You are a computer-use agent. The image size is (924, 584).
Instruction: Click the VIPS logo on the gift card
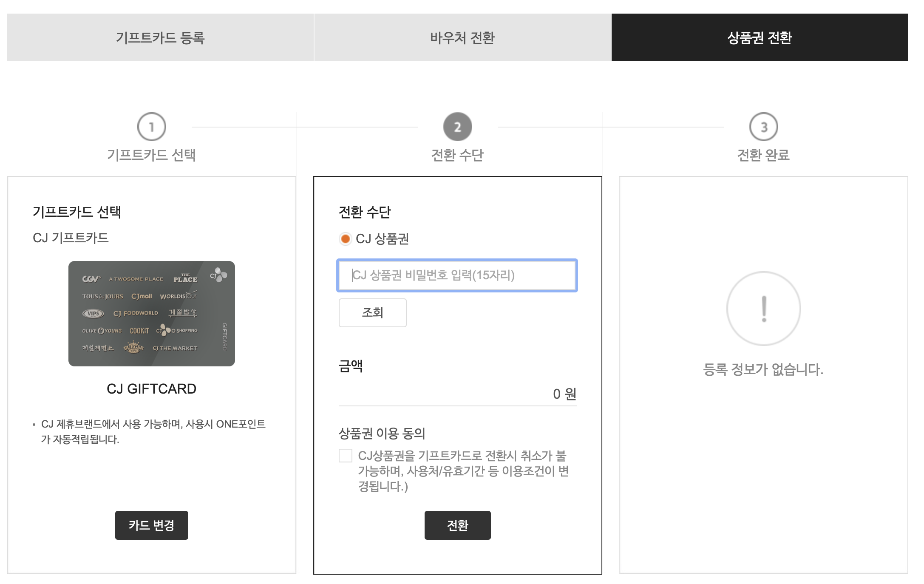point(93,314)
